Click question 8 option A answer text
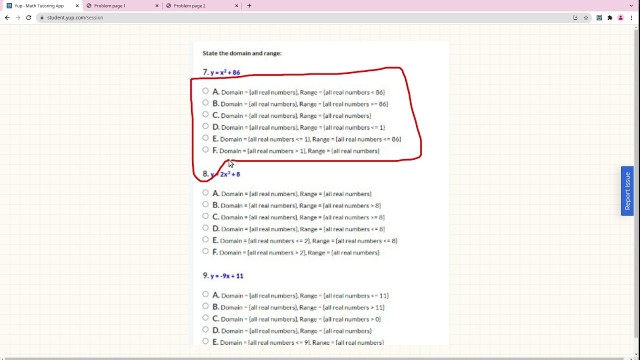The height and width of the screenshot is (360, 640). [x=296, y=194]
